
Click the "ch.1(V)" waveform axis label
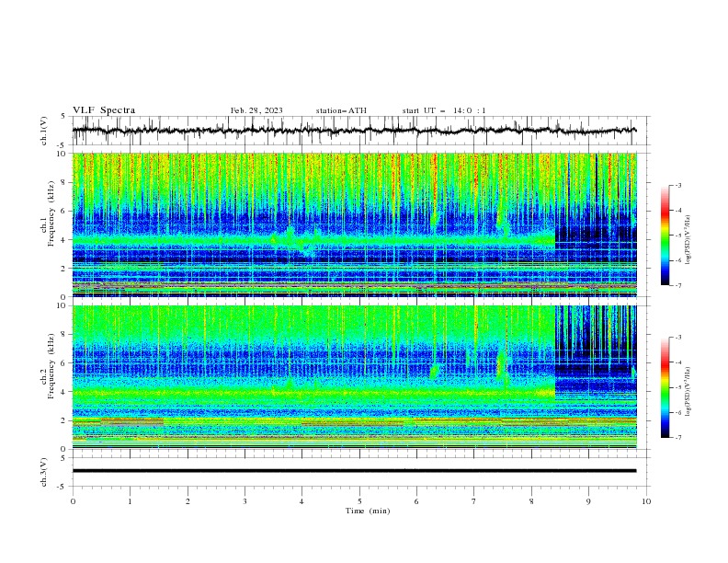44,131
